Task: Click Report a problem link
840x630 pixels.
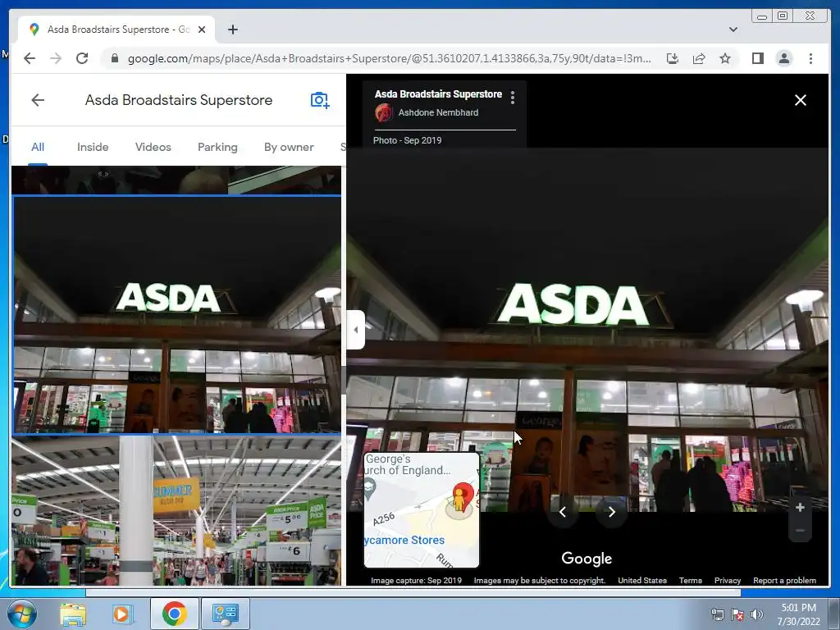Action: (784, 580)
